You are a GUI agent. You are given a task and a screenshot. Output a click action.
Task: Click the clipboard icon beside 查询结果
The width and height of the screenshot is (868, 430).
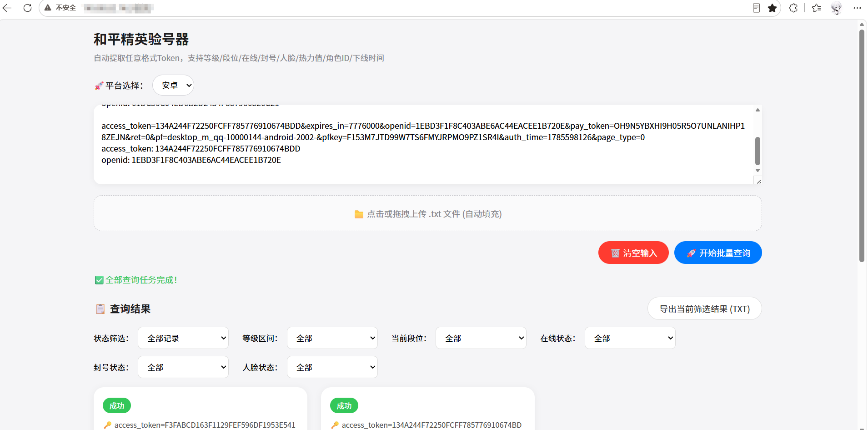pyautogui.click(x=100, y=309)
